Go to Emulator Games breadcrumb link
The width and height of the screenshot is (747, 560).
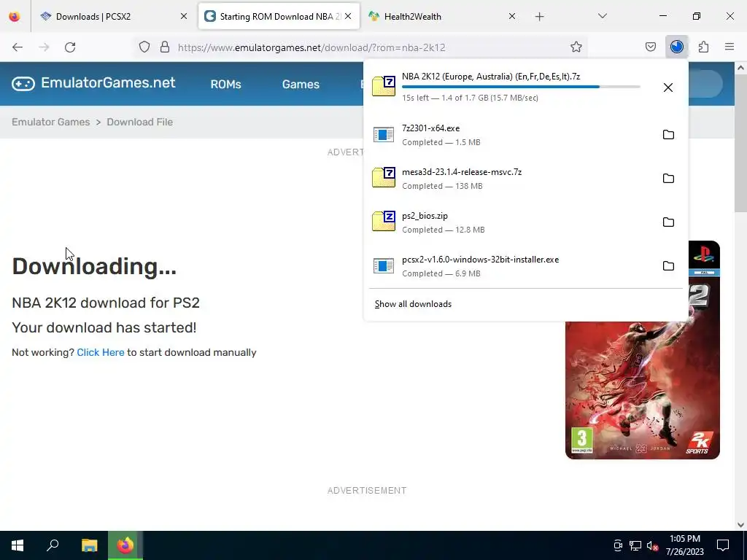51,122
